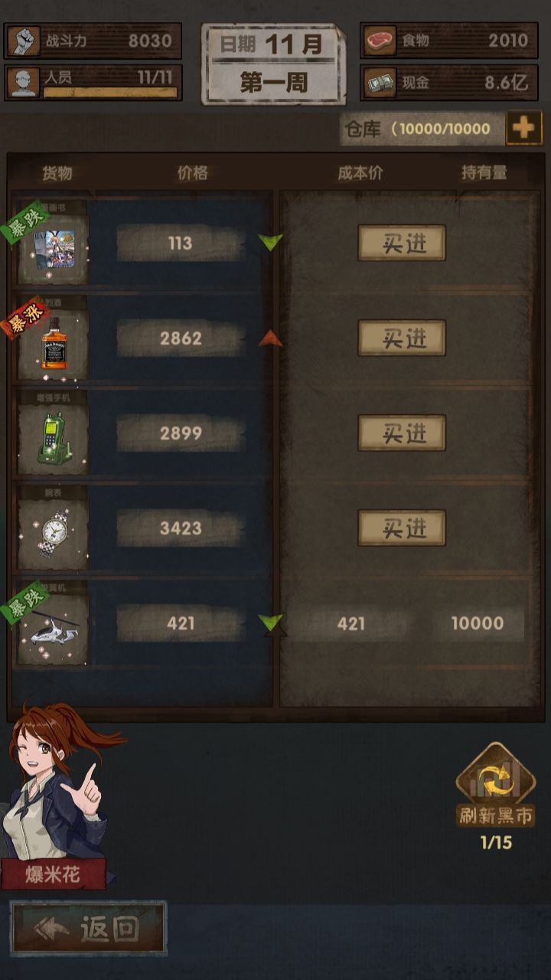Buy the item priced 113
This screenshot has width=551, height=980.
[x=402, y=243]
